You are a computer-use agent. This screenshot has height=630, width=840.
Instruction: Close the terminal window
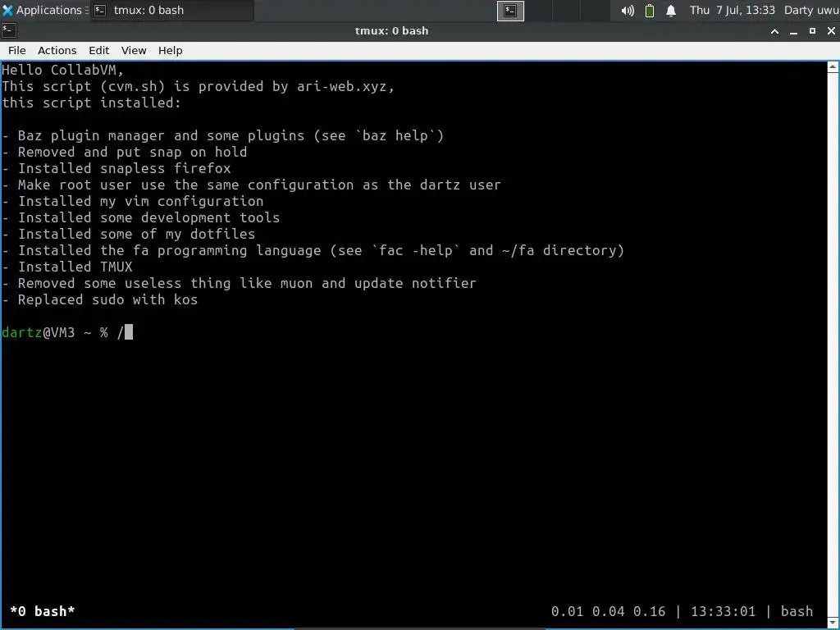831,31
